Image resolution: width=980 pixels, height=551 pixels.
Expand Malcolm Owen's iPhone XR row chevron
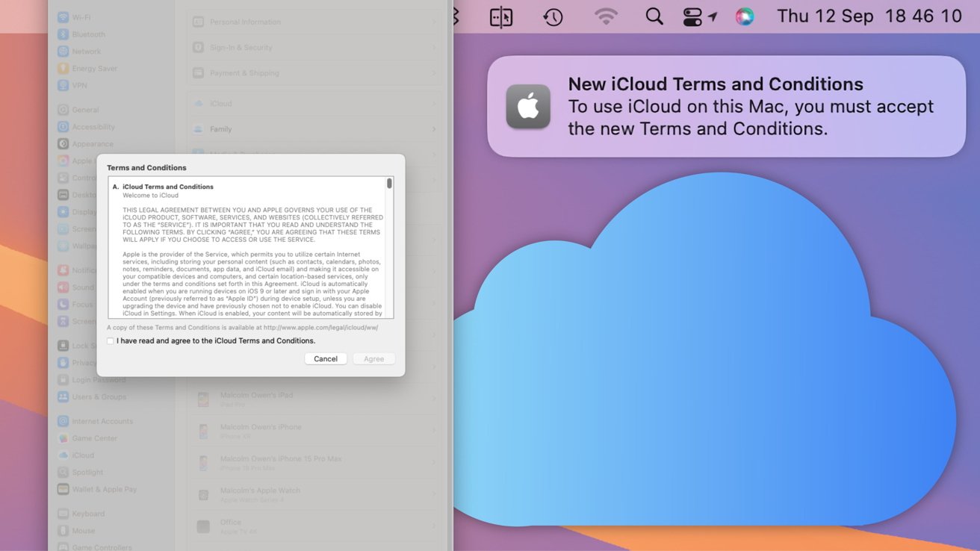(434, 431)
